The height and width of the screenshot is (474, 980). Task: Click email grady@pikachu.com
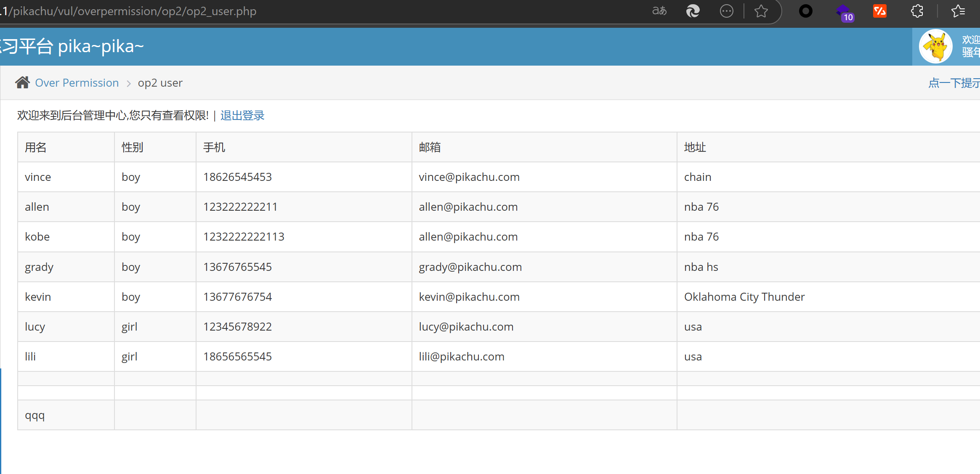pyautogui.click(x=470, y=267)
